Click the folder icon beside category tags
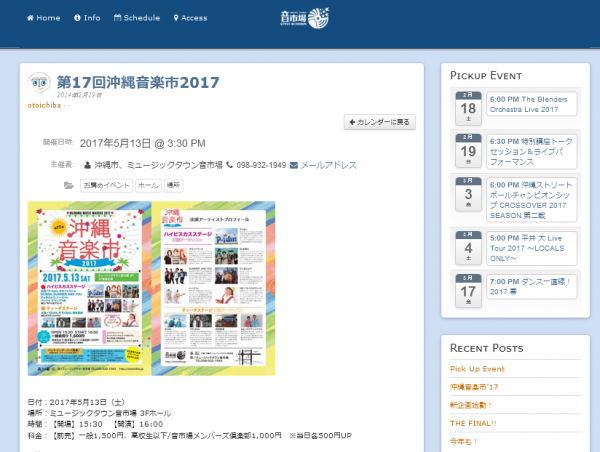600x452 pixels. pyautogui.click(x=69, y=186)
